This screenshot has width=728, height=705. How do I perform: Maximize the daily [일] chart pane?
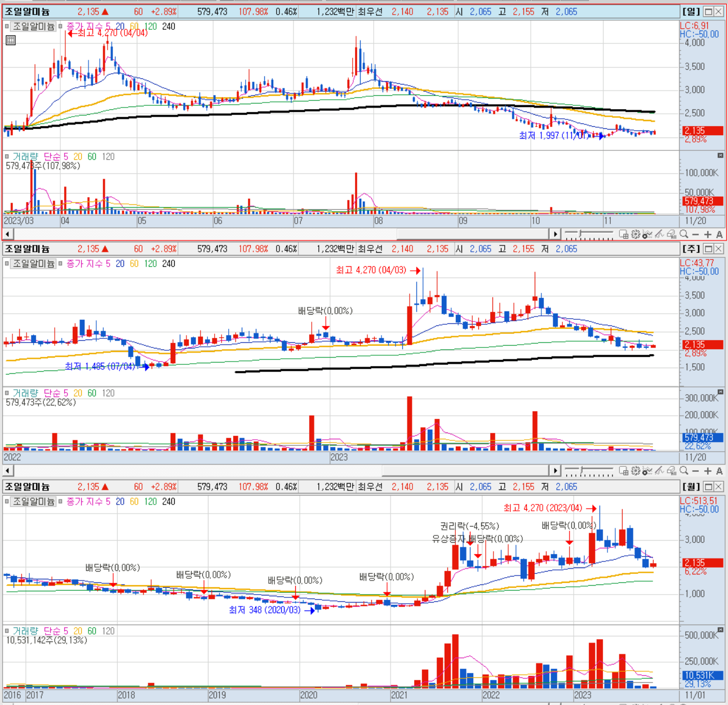(x=709, y=11)
